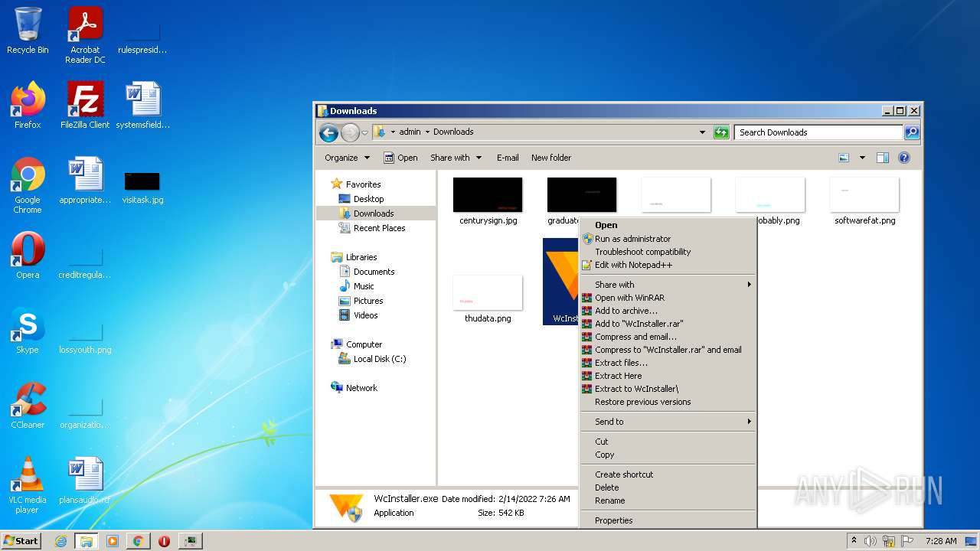Click the New folder button
Image resolution: width=980 pixels, height=551 pixels.
coord(551,158)
